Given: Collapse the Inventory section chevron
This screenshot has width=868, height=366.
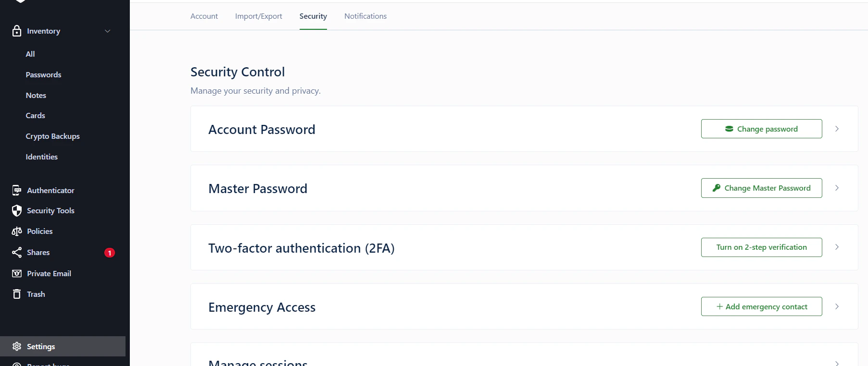Looking at the screenshot, I should click(108, 31).
